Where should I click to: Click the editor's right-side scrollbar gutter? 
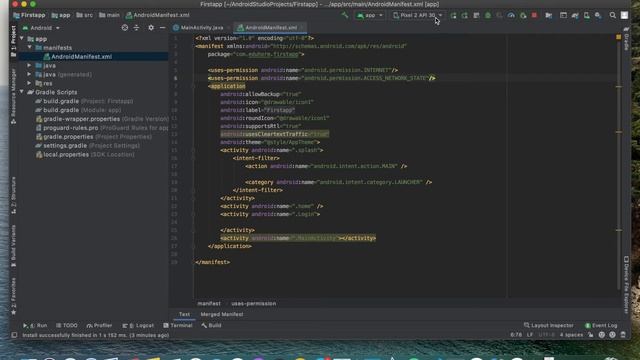619,163
